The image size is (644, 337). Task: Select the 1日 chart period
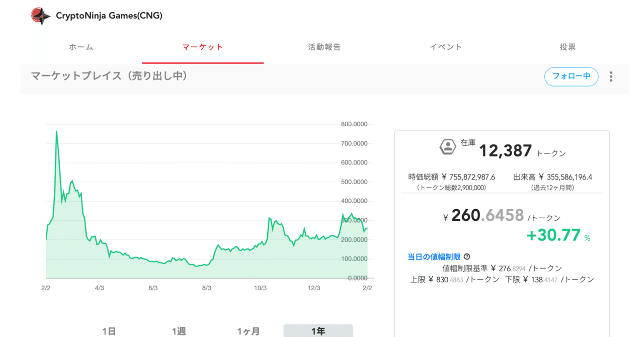click(x=110, y=330)
